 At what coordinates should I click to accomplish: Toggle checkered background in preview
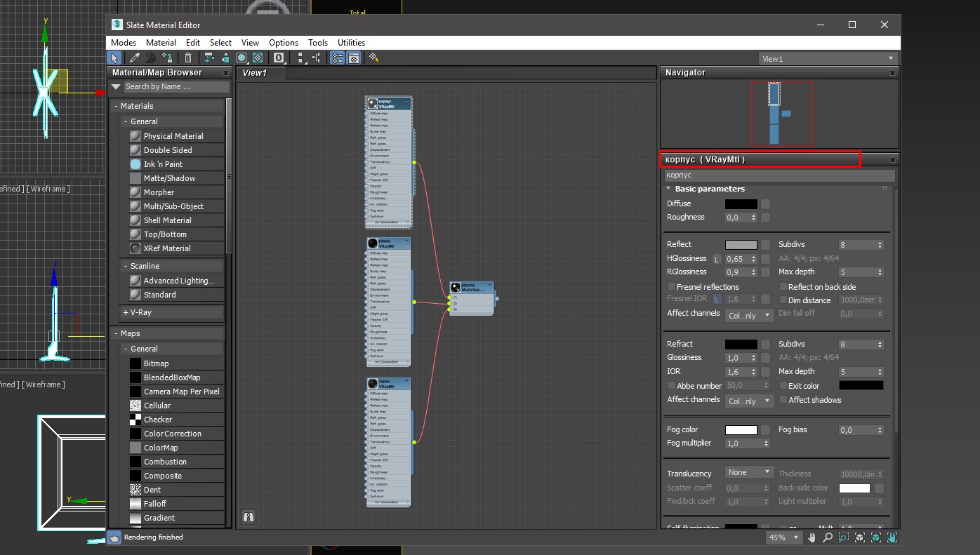pos(258,58)
